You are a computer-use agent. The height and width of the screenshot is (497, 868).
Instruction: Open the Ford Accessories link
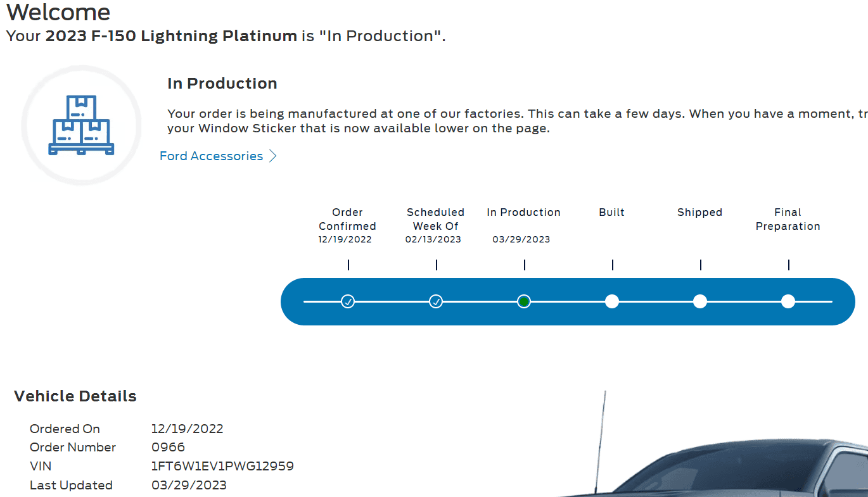click(x=211, y=156)
